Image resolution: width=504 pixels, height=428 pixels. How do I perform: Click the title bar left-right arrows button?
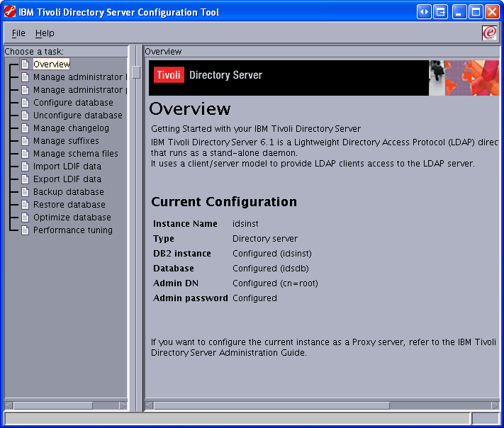tap(424, 12)
